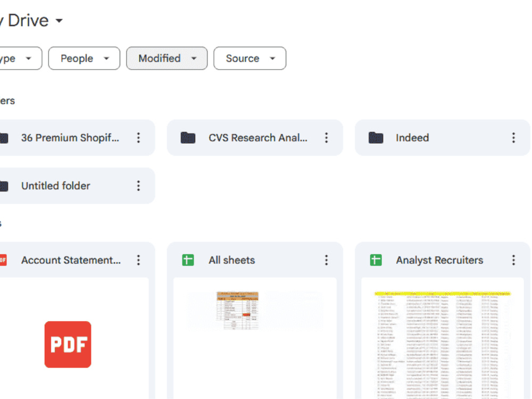
Task: Select the Indeed folder name
Action: point(412,138)
